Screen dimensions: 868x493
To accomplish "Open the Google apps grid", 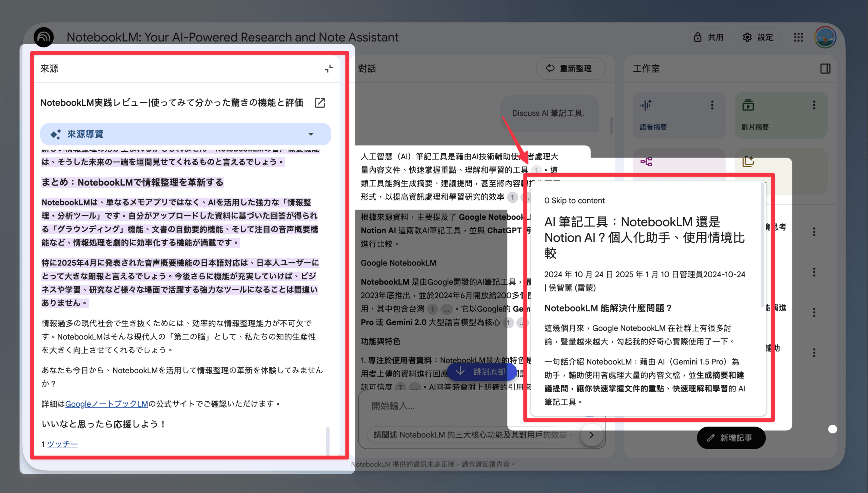I will coord(798,37).
